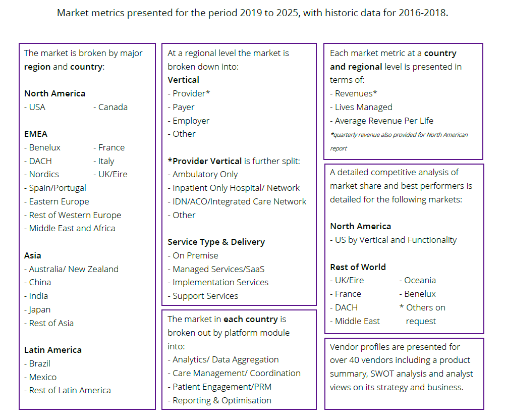Select US by Vertical and Functionality
Viewport: 505px width, 420px height.
[393, 240]
